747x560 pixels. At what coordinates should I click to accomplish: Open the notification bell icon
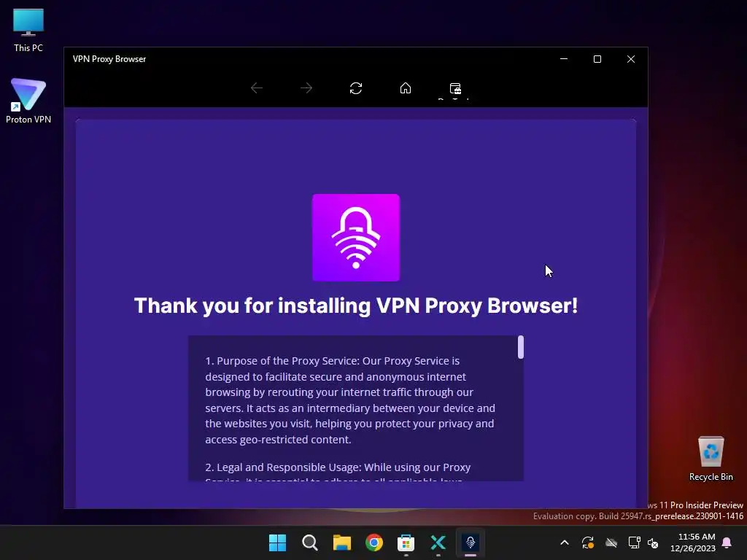(727, 542)
